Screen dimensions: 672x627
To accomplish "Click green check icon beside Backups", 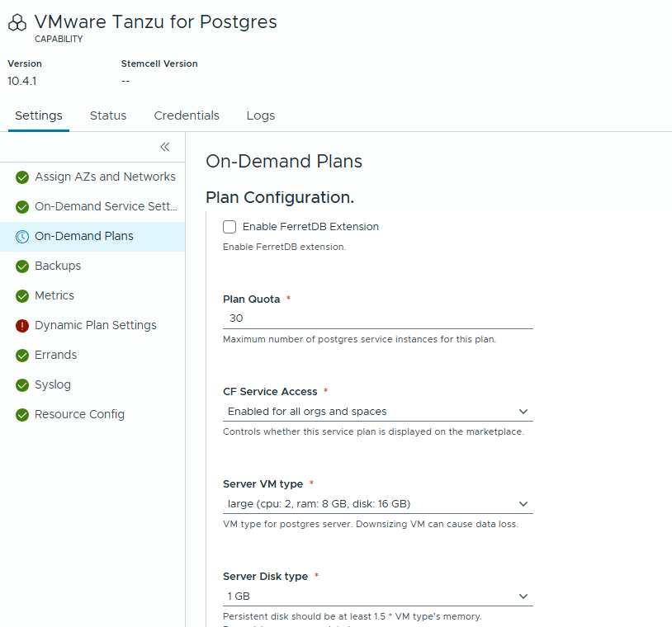I will pyautogui.click(x=22, y=266).
